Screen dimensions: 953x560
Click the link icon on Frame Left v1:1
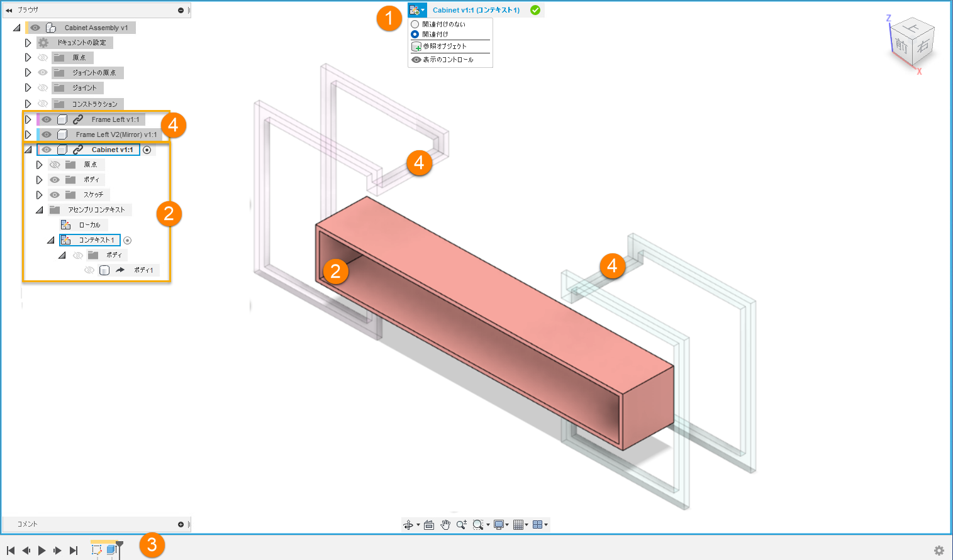point(78,119)
